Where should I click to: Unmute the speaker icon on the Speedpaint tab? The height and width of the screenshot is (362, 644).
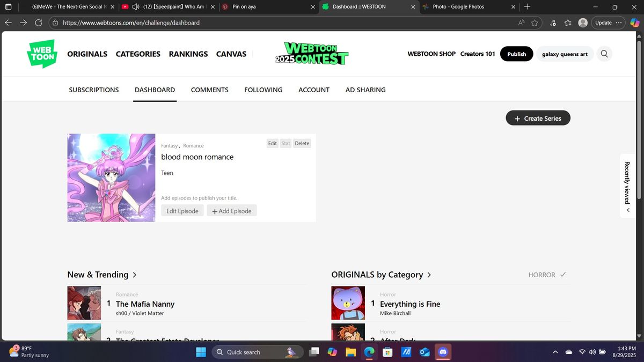[135, 7]
